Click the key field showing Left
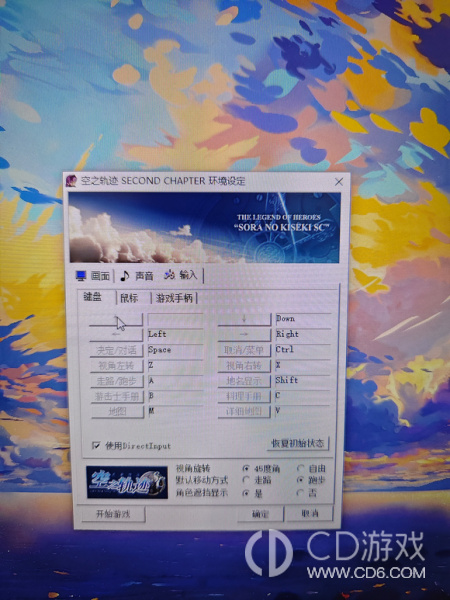This screenshot has height=600, width=450. [x=175, y=334]
